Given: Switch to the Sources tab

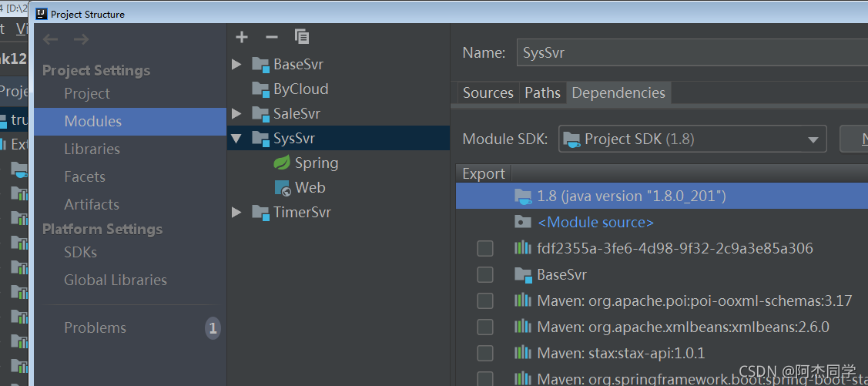Looking at the screenshot, I should (x=488, y=92).
